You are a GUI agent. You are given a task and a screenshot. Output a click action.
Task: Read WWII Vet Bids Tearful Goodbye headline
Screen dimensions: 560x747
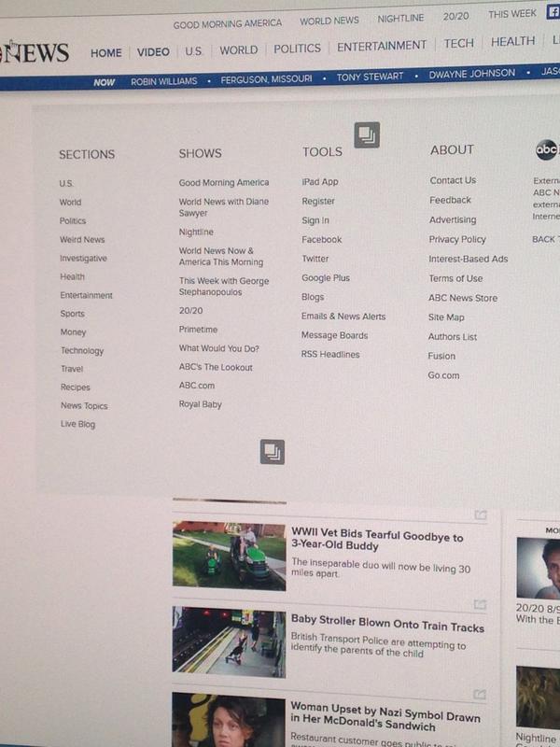pyautogui.click(x=377, y=540)
